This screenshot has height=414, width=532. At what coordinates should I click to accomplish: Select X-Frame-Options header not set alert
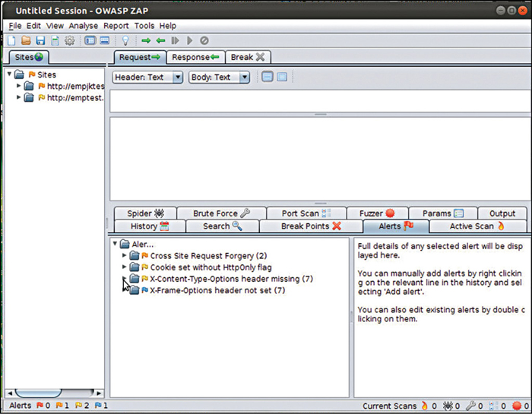tap(217, 290)
